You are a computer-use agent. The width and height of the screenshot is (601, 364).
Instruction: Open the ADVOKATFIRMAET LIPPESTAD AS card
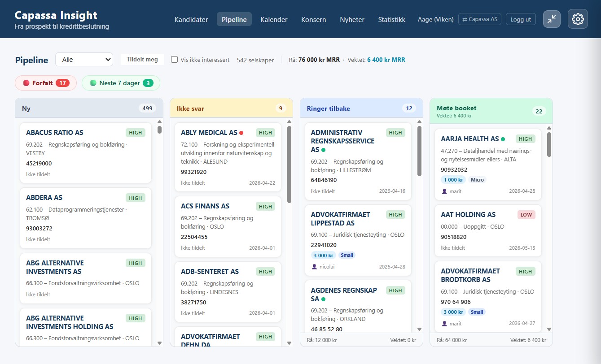tap(358, 240)
